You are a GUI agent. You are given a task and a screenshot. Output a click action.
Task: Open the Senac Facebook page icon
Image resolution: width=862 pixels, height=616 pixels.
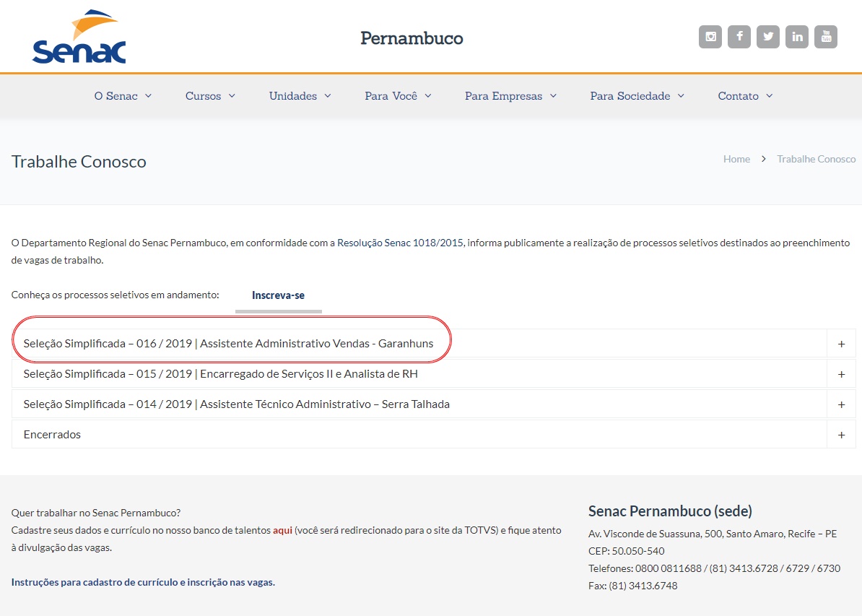click(739, 37)
